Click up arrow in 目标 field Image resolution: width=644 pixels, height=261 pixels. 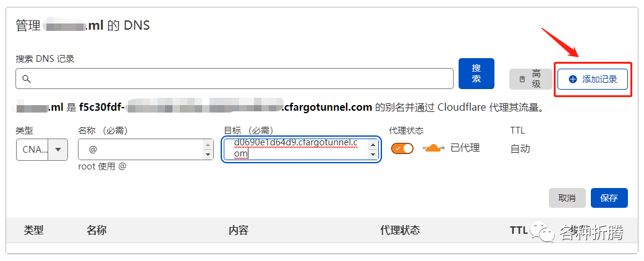click(x=373, y=144)
